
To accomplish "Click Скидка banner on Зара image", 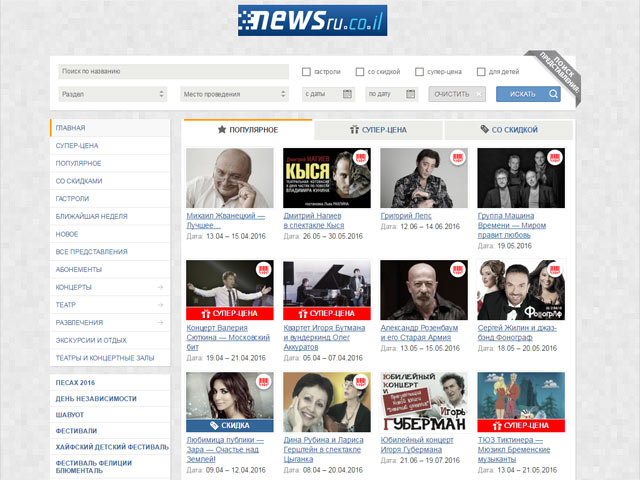I will click(230, 425).
